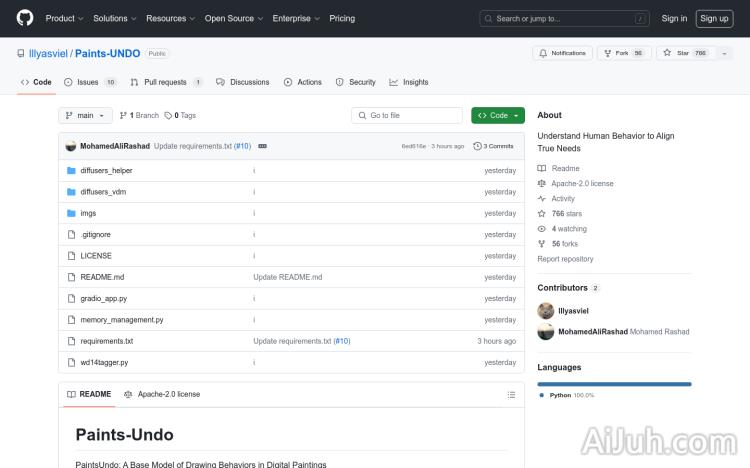Click the README outline list icon

coord(511,394)
